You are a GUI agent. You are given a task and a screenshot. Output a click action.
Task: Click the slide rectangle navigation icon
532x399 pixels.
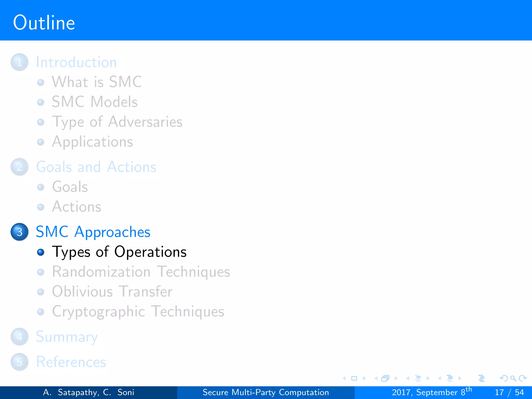pyautogui.click(x=354, y=378)
